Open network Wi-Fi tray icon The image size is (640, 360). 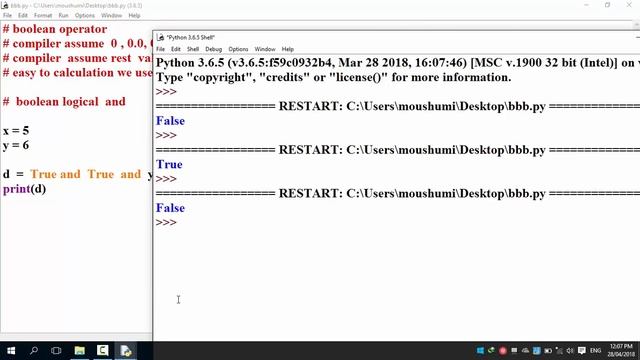[x=559, y=351]
